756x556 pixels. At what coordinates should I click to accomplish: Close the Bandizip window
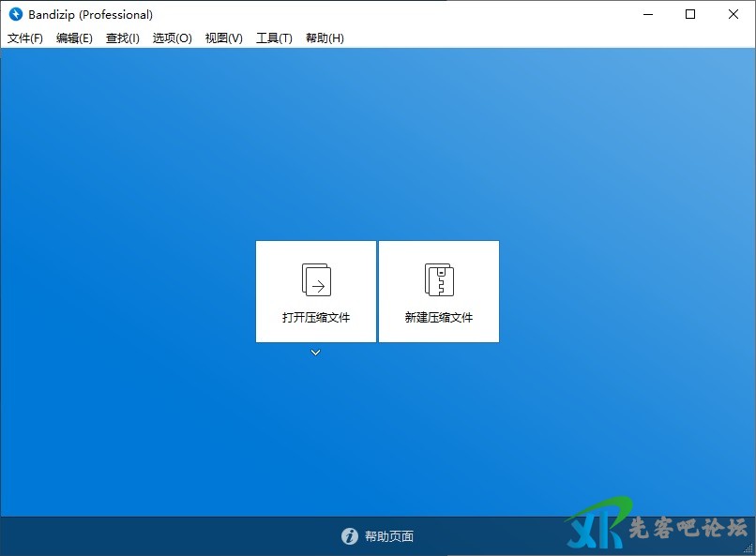click(x=733, y=14)
